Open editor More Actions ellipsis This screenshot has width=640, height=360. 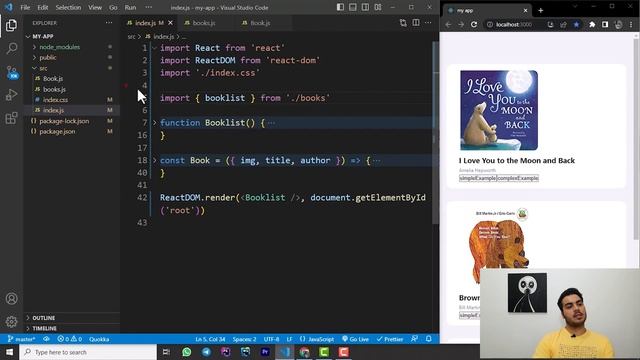(428, 23)
